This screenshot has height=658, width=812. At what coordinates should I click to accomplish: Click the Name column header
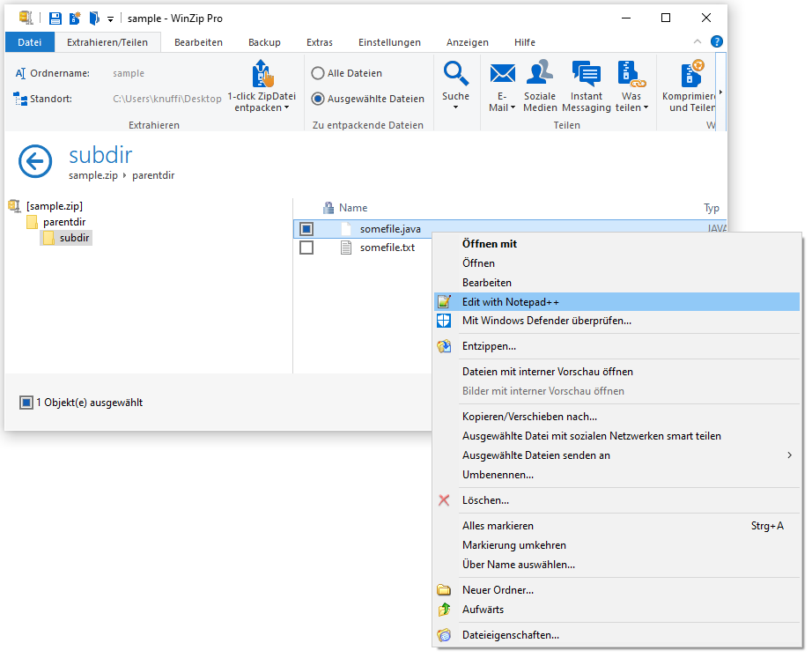pyautogui.click(x=353, y=208)
